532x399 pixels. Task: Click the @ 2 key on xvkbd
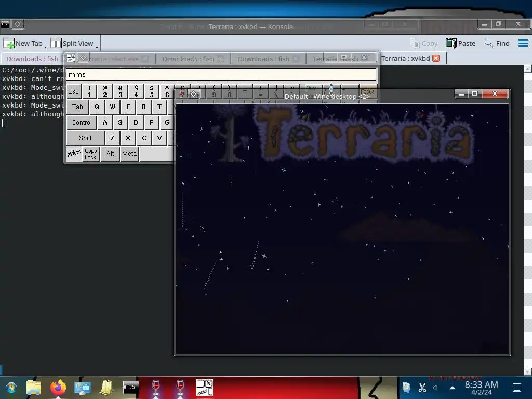(x=105, y=91)
